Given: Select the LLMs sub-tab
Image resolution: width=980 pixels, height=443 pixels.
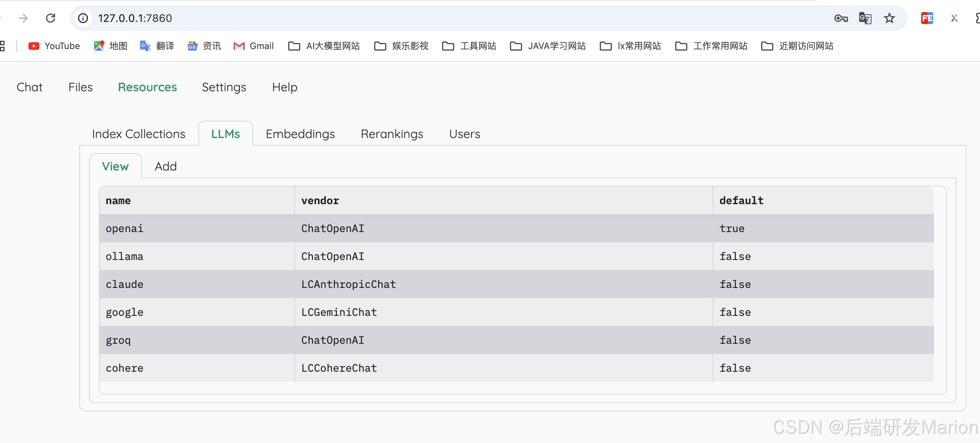Looking at the screenshot, I should [225, 134].
